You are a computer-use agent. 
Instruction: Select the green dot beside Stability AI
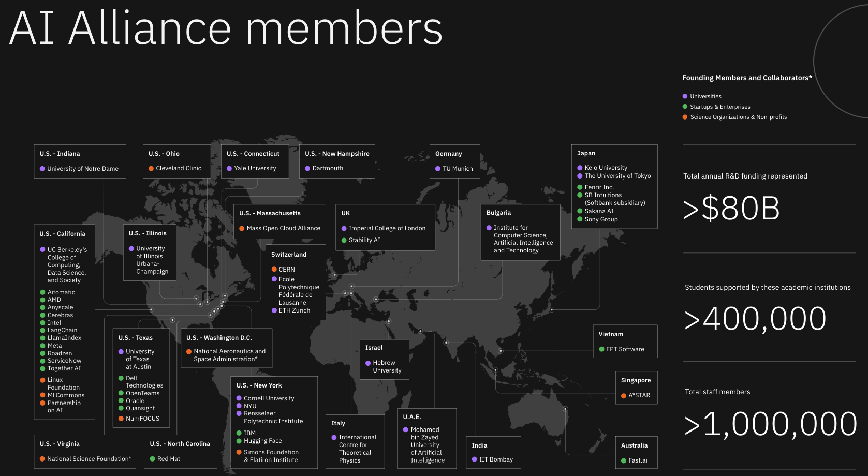point(343,240)
